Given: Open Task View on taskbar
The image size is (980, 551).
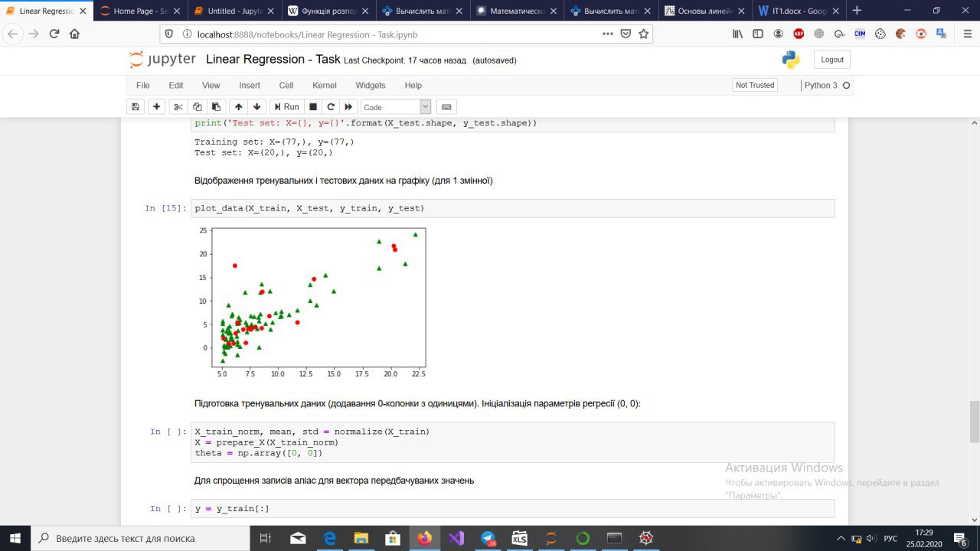Looking at the screenshot, I should click(266, 538).
